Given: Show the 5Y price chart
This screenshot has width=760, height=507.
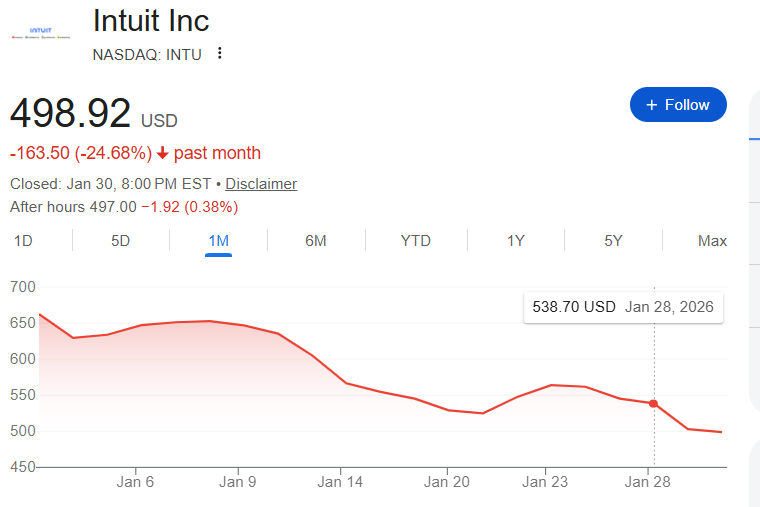Looking at the screenshot, I should coord(613,241).
